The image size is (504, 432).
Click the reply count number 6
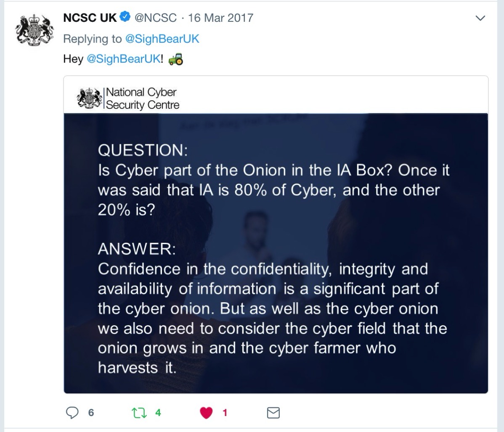click(x=91, y=413)
